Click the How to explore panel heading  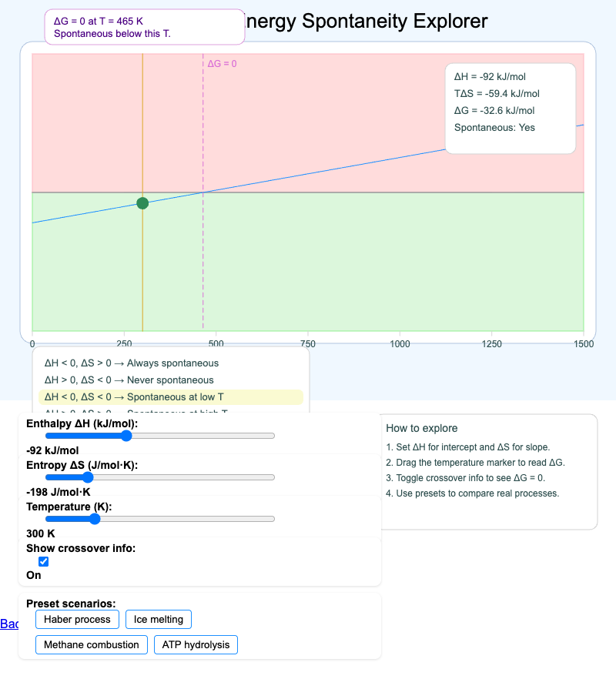(420, 428)
